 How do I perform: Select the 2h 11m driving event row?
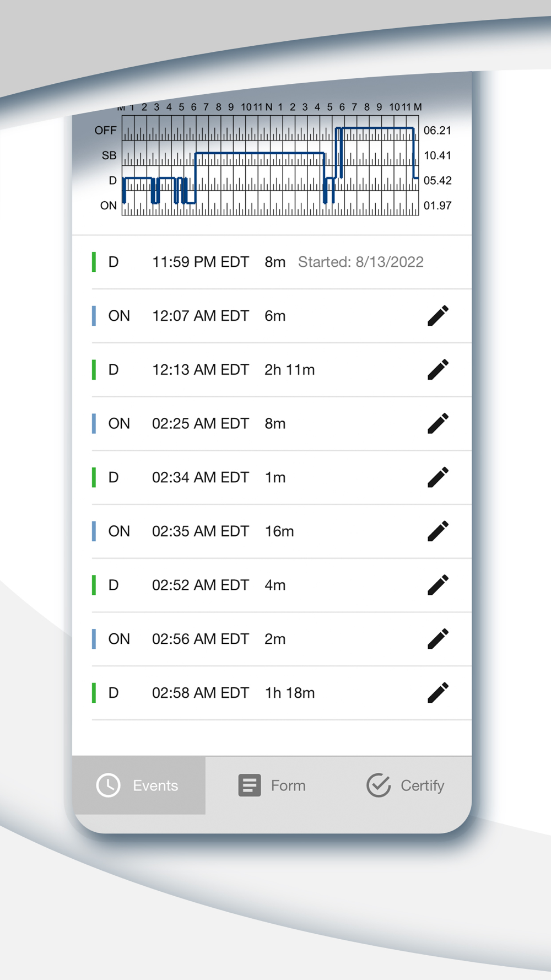(282, 370)
